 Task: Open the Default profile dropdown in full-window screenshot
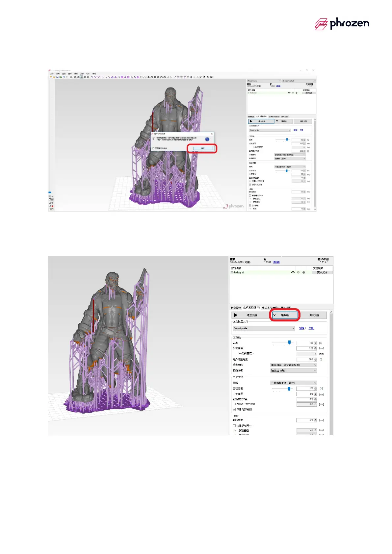(x=270, y=130)
